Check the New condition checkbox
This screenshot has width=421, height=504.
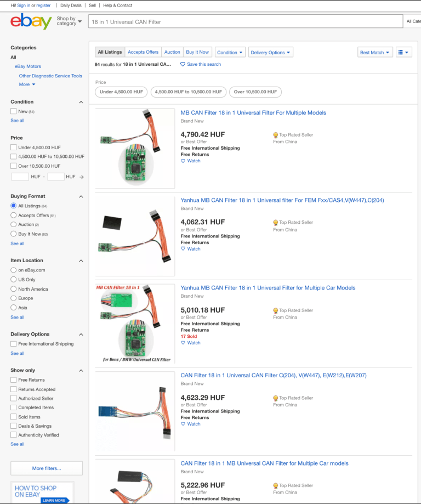pos(14,111)
